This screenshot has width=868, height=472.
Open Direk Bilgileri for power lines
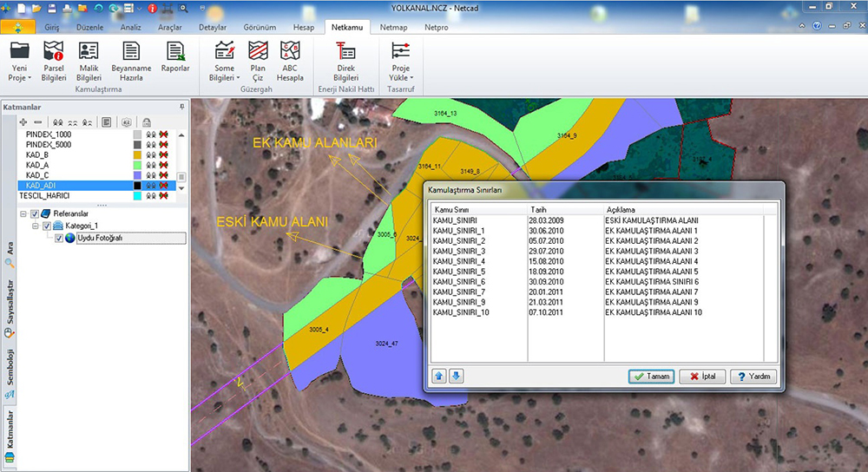(345, 57)
